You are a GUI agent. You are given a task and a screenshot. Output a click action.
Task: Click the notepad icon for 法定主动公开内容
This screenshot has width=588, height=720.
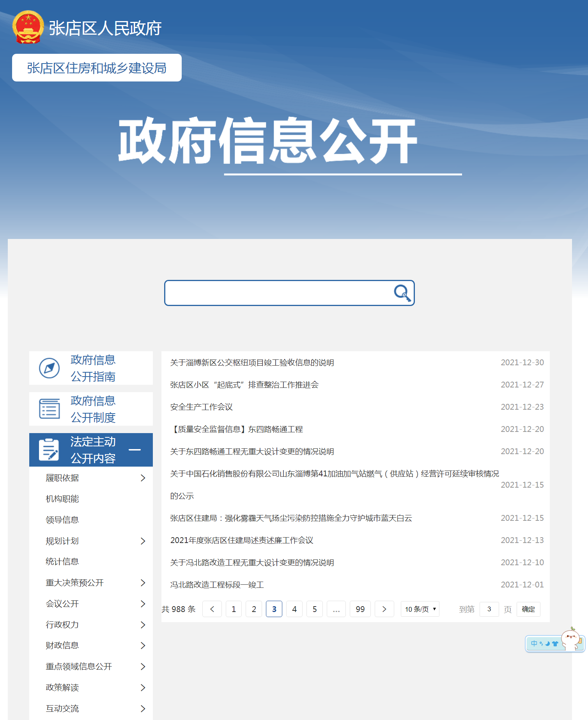[x=49, y=450]
